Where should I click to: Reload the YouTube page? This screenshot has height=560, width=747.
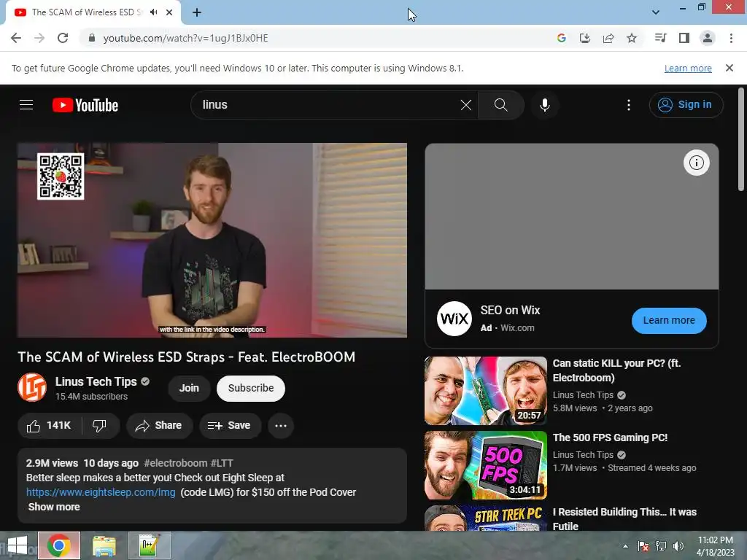click(63, 38)
